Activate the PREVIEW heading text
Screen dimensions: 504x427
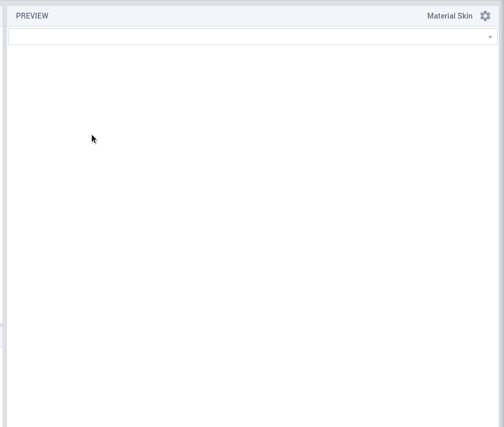pyautogui.click(x=32, y=16)
